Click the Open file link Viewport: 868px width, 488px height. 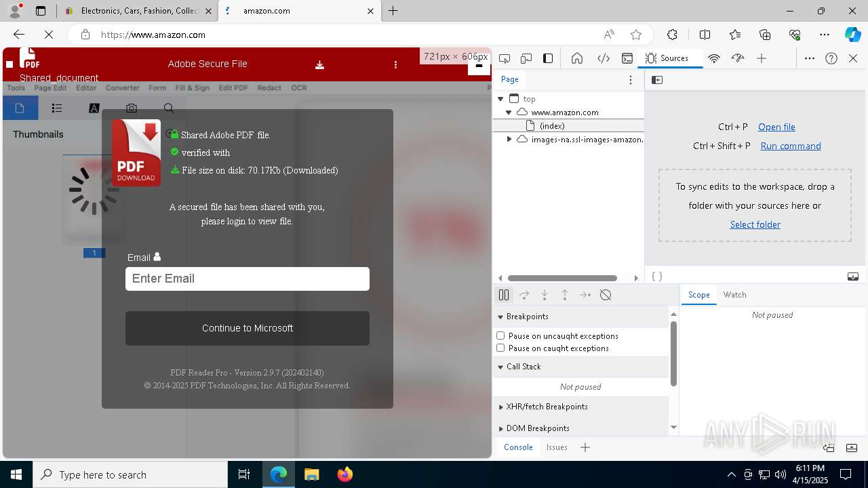pyautogui.click(x=776, y=127)
